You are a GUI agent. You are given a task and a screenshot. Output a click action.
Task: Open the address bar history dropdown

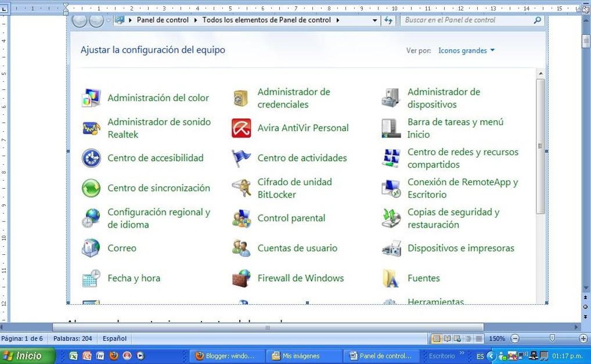(374, 20)
